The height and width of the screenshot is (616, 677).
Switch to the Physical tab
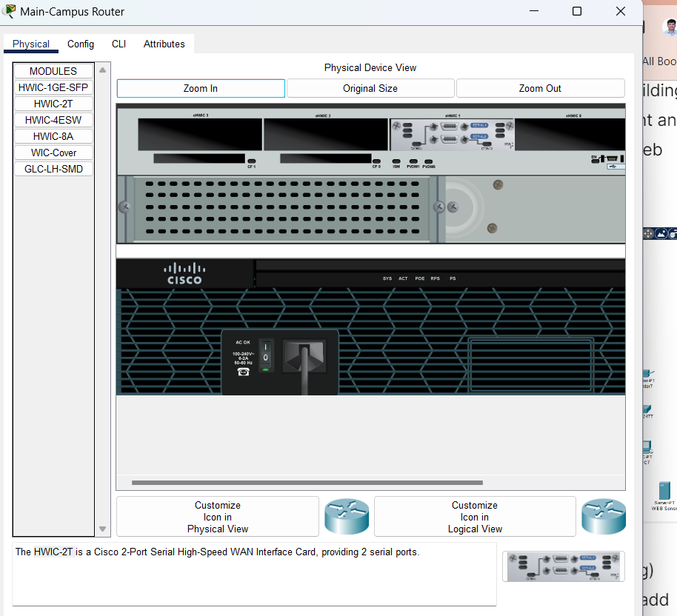pyautogui.click(x=30, y=44)
